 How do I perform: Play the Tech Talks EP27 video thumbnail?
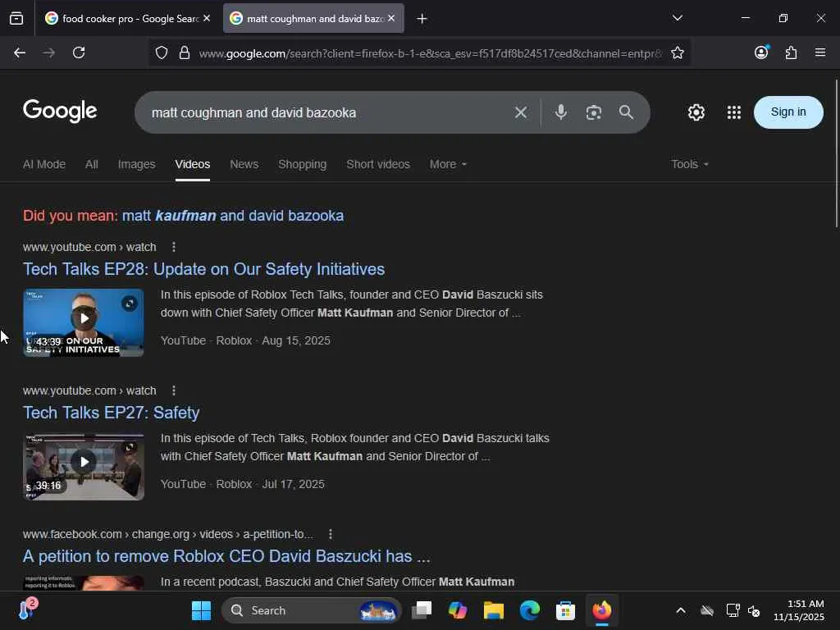84,467
